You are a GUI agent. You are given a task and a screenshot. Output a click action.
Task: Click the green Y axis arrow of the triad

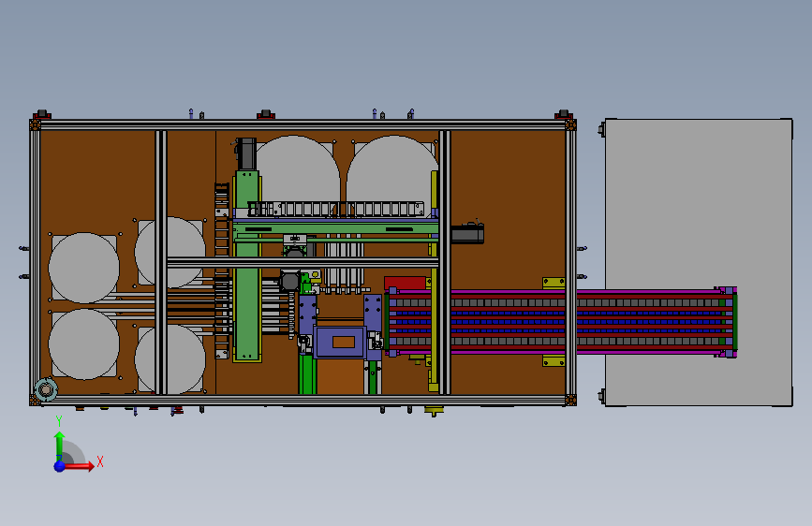pos(60,445)
